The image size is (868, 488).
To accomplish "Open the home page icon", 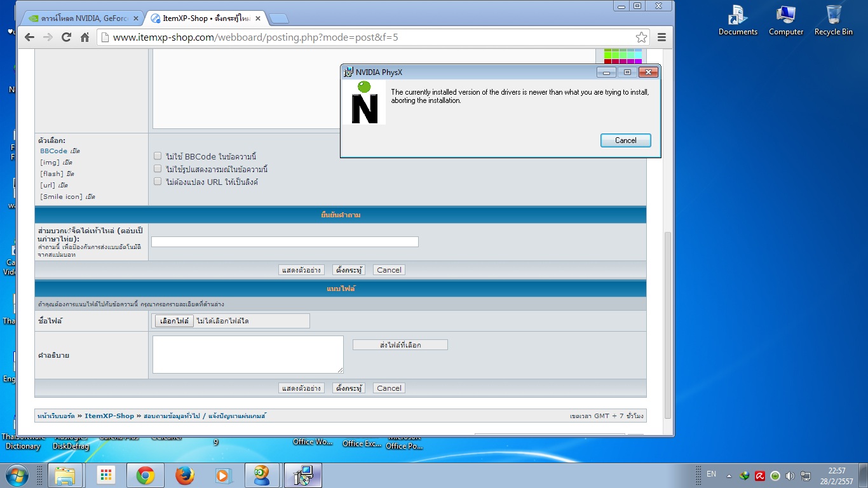I will 85,37.
